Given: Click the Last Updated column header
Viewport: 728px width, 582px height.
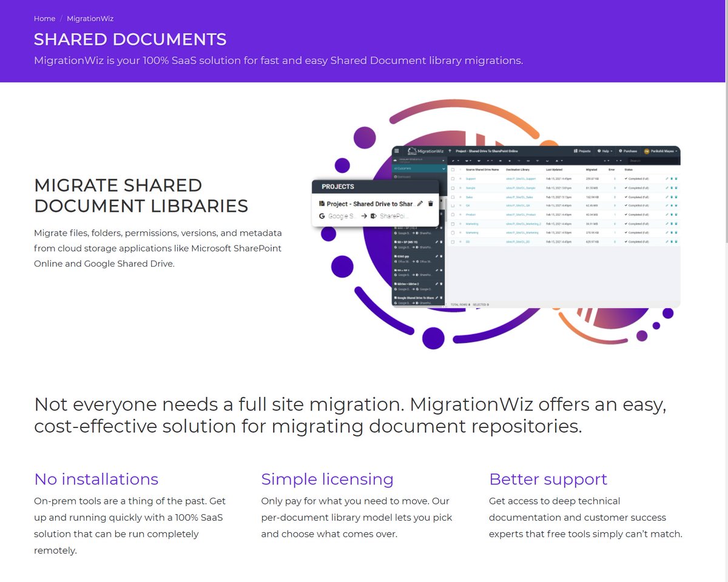Looking at the screenshot, I should pos(554,170).
